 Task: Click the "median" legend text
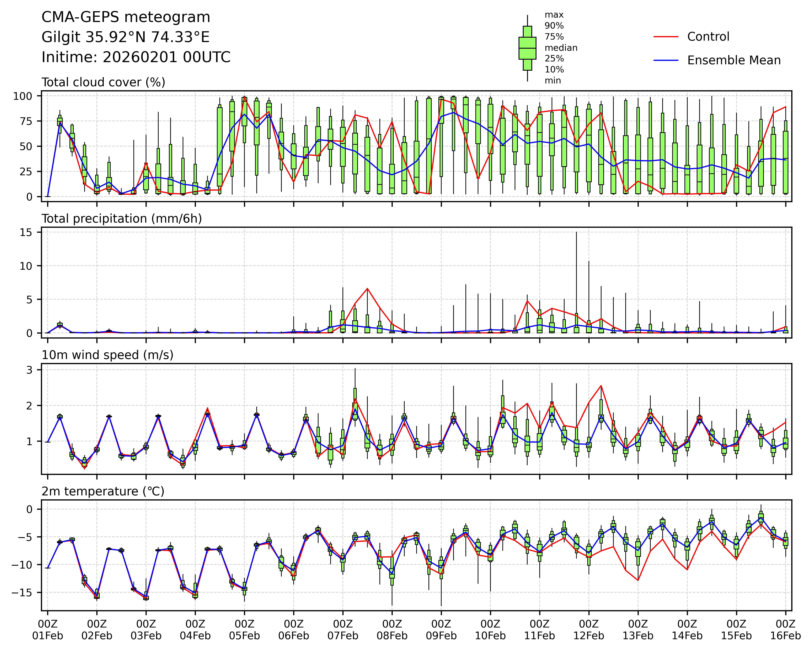(x=561, y=48)
